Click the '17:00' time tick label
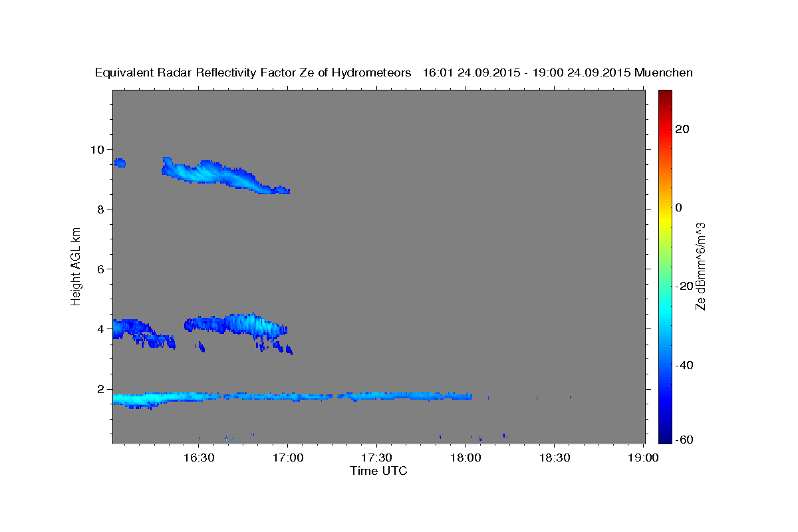Image resolution: width=798 pixels, height=532 pixels. (287, 458)
